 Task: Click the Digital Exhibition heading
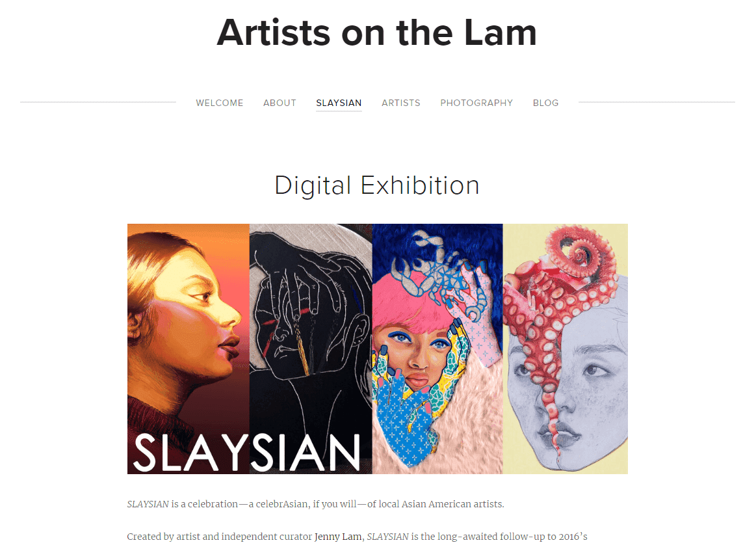377,185
